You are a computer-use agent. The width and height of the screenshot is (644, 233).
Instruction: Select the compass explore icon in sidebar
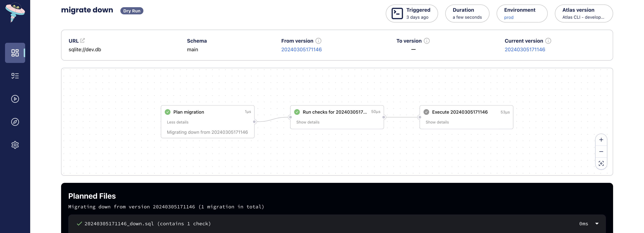[x=15, y=122]
